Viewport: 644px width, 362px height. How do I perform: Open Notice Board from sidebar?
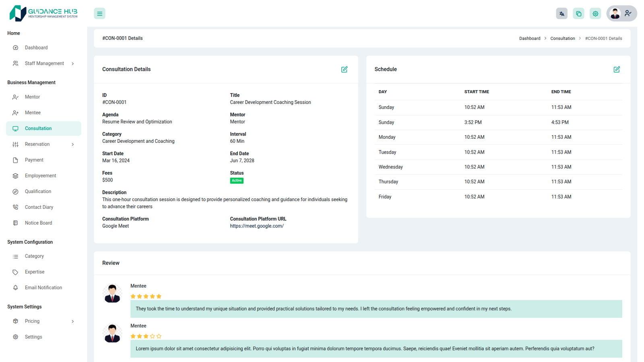pyautogui.click(x=38, y=223)
